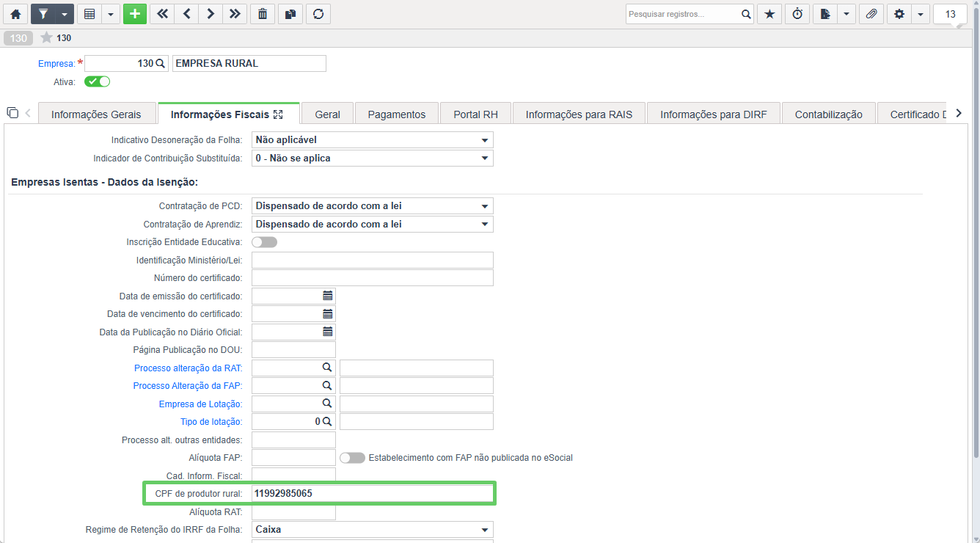
Task: Go to the previous record
Action: [186, 14]
